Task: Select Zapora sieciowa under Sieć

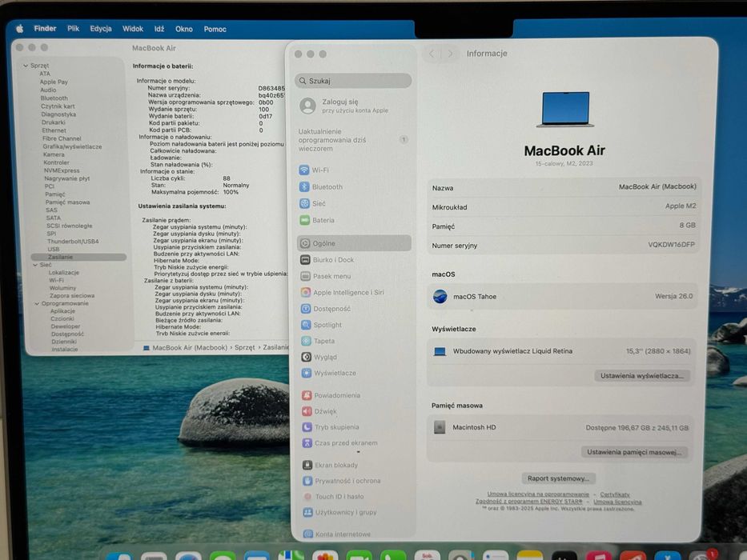Action: pos(72,296)
